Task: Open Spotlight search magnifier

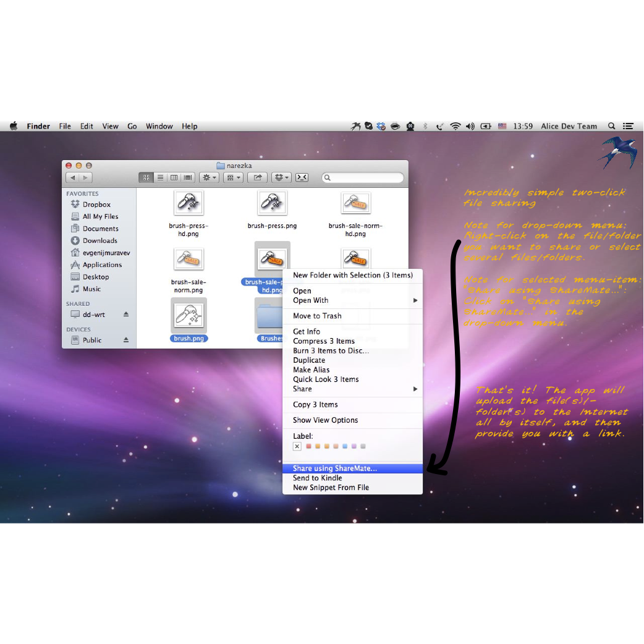Action: coord(612,126)
